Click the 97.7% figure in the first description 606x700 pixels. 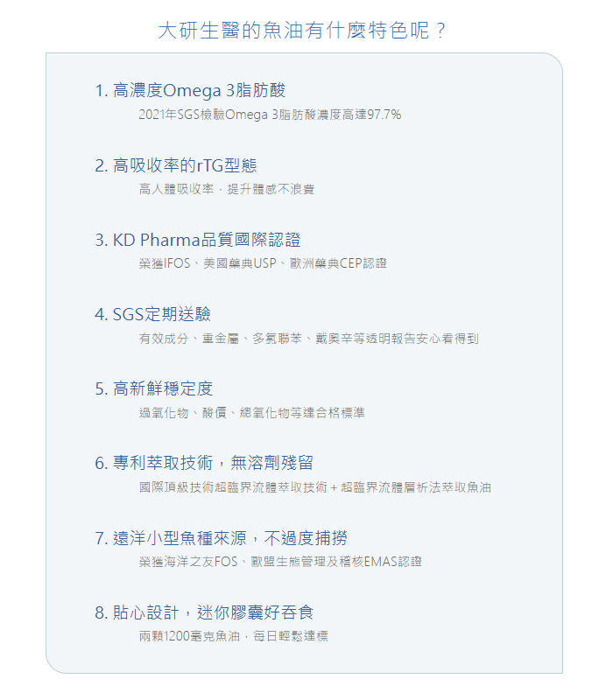[384, 115]
